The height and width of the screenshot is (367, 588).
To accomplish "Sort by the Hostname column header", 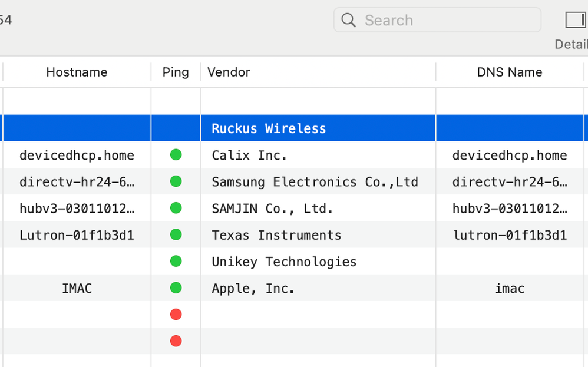I will [x=77, y=72].
